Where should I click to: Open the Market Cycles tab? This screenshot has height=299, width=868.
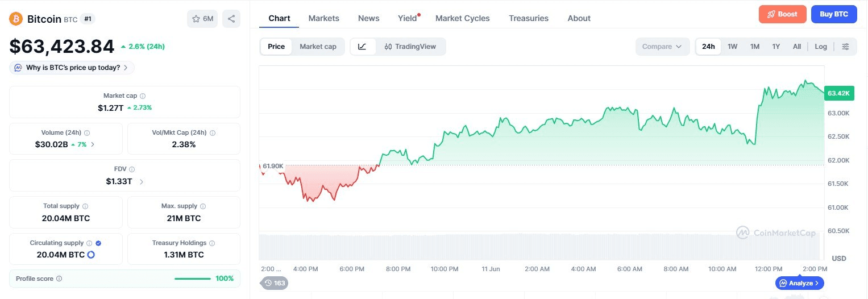pos(463,18)
